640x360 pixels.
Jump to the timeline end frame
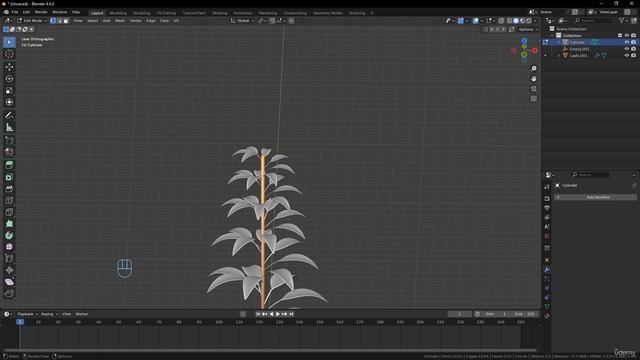[x=291, y=314]
